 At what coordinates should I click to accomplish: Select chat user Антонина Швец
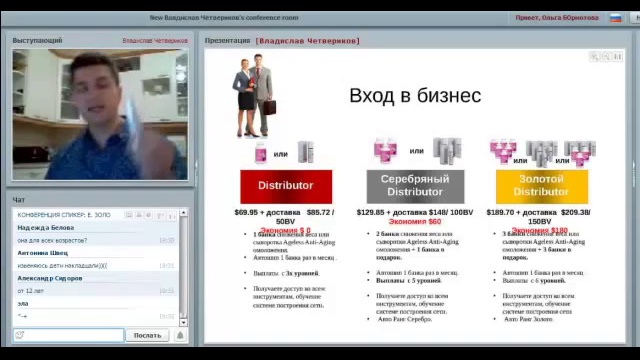click(x=42, y=253)
